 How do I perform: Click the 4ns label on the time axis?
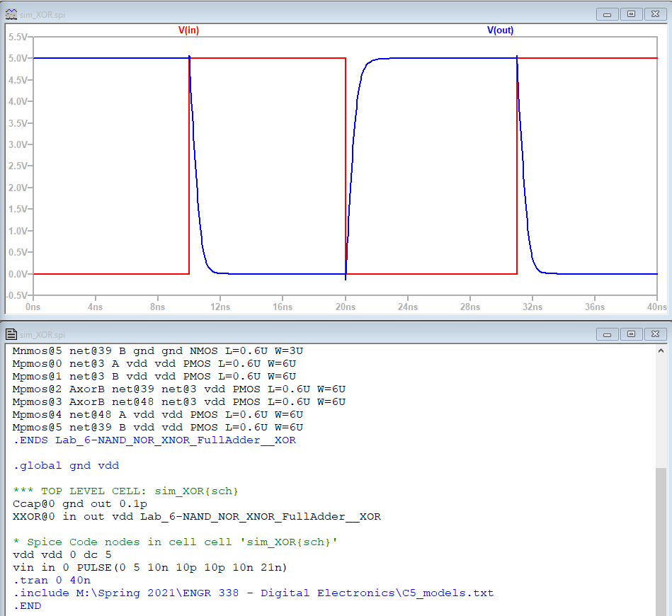click(95, 307)
